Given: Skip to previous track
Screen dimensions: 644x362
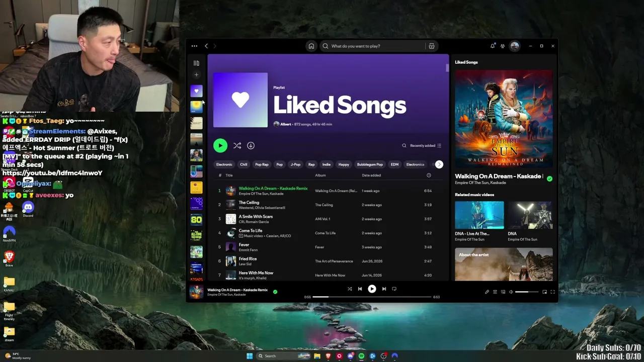Looking at the screenshot, I should coord(360,289).
